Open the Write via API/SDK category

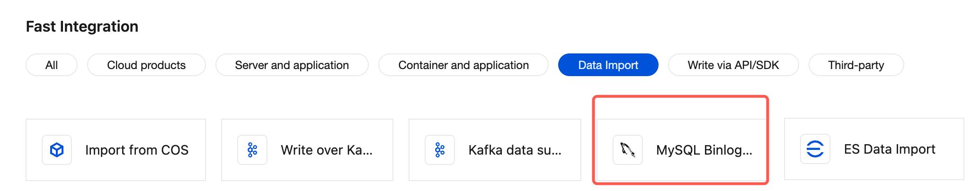[733, 65]
